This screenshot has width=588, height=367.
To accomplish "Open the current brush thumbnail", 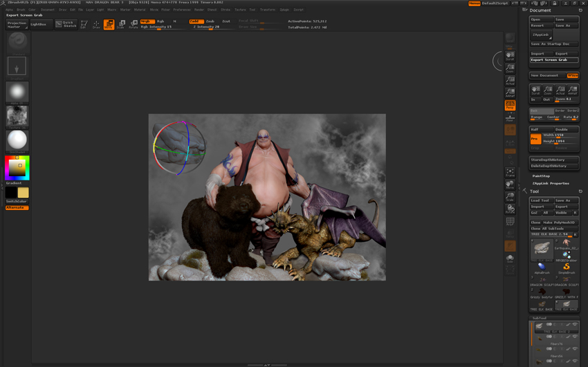I will click(x=17, y=42).
